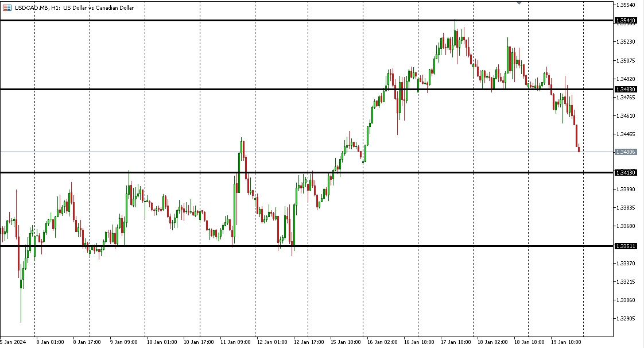Click the 15 Jan 10:00 time label
Viewport: 644px width, 348px height.
[346, 342]
